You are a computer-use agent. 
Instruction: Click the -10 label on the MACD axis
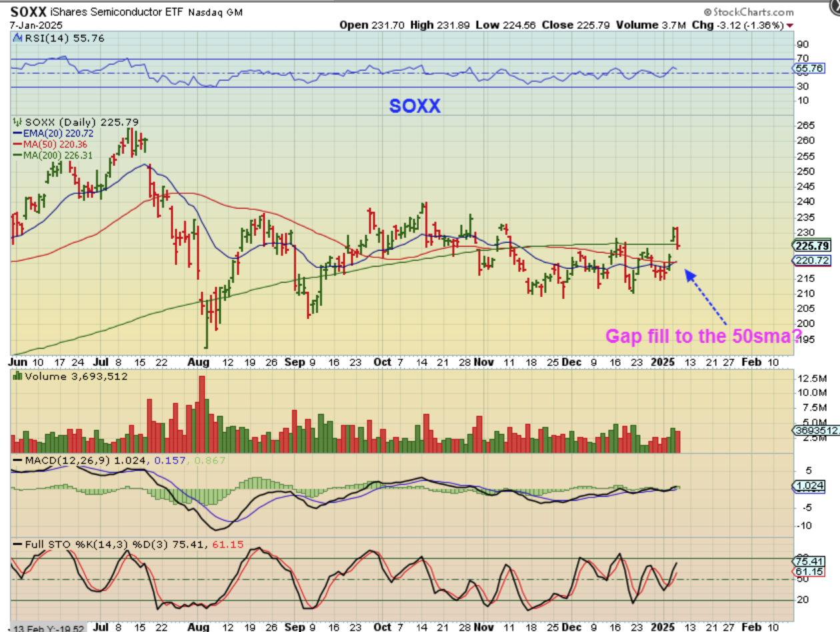805,525
